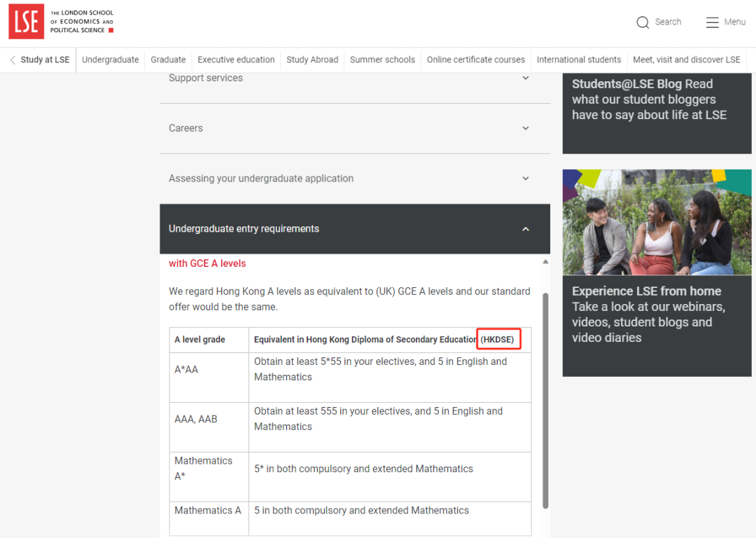Open the Graduate nav item
Image resolution: width=756 pixels, height=538 pixels.
(168, 60)
